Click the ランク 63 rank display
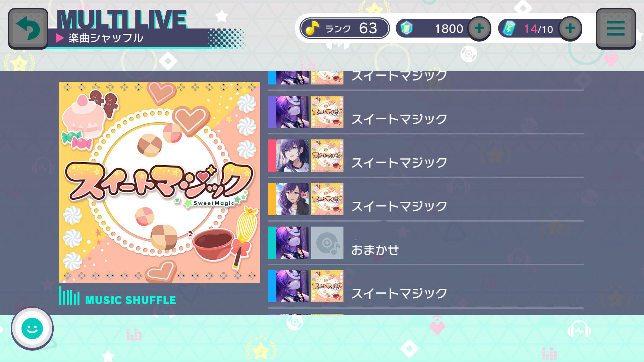Viewport: 644px width, 362px height. [x=345, y=28]
